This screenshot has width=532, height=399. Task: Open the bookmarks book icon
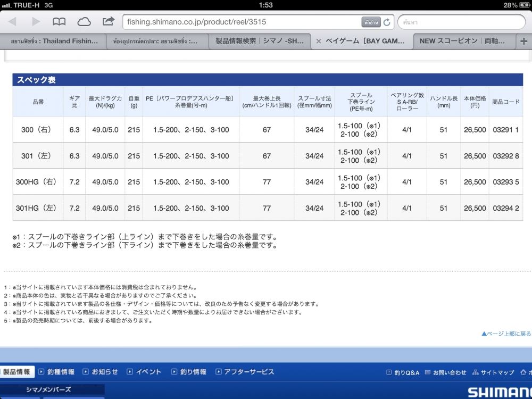point(59,22)
